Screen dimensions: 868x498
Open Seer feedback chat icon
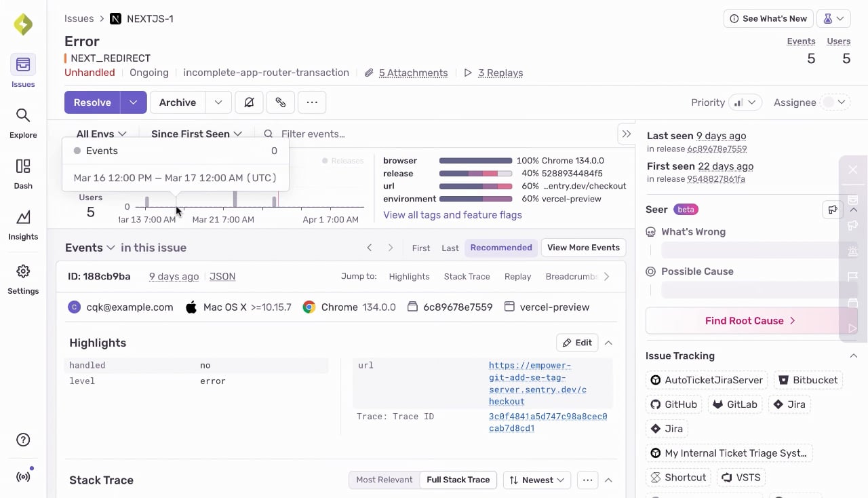tap(832, 210)
